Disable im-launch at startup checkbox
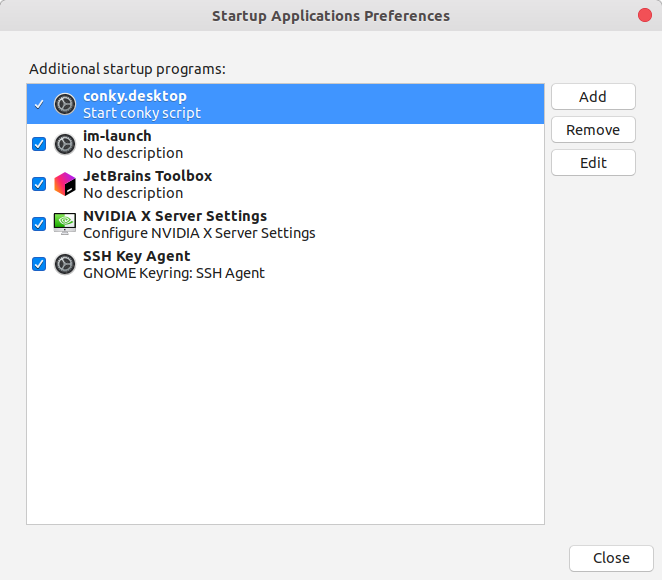 (x=39, y=144)
